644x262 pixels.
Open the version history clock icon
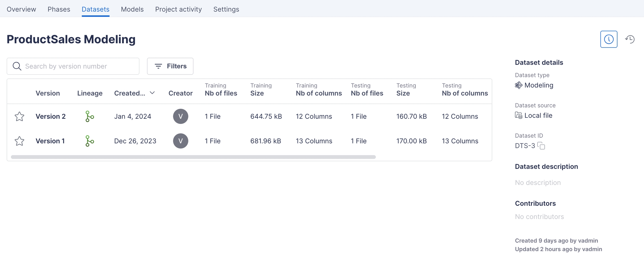tap(630, 39)
